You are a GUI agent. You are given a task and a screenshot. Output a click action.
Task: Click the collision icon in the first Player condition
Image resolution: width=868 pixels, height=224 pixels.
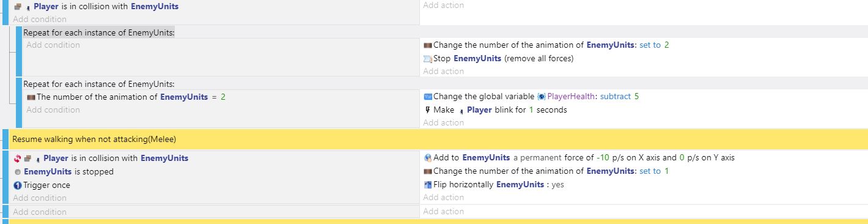click(17, 7)
